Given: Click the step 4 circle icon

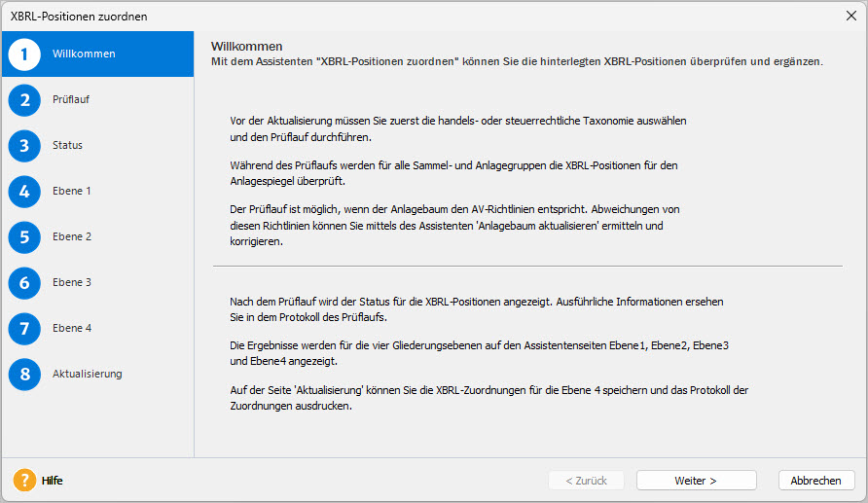Looking at the screenshot, I should pyautogui.click(x=24, y=192).
